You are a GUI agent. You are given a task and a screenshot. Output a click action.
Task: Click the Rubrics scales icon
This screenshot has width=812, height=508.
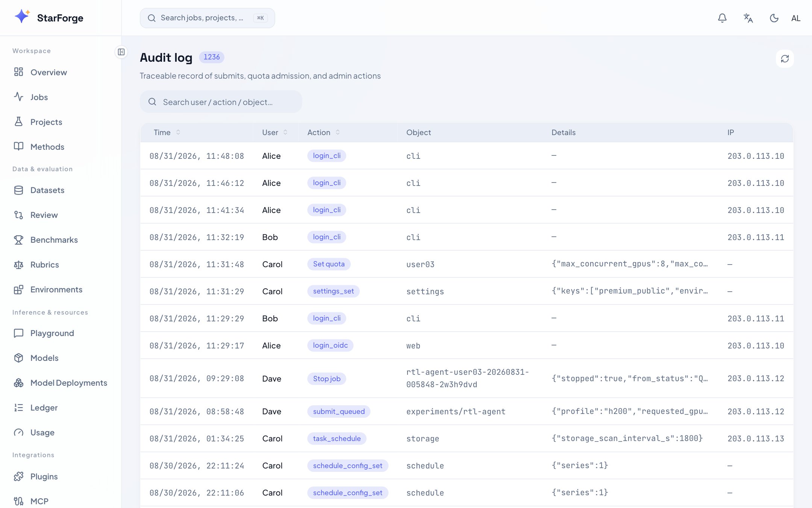(x=18, y=265)
